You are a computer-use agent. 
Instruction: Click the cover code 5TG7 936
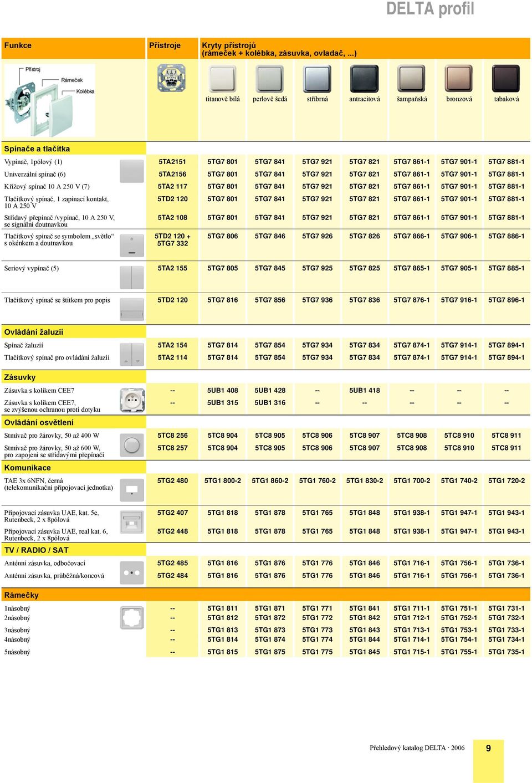click(318, 300)
